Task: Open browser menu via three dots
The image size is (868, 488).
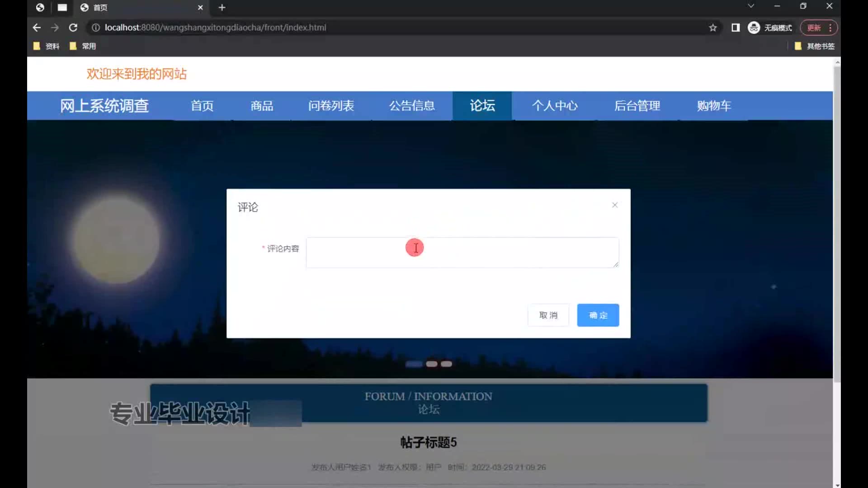Action: (x=830, y=28)
